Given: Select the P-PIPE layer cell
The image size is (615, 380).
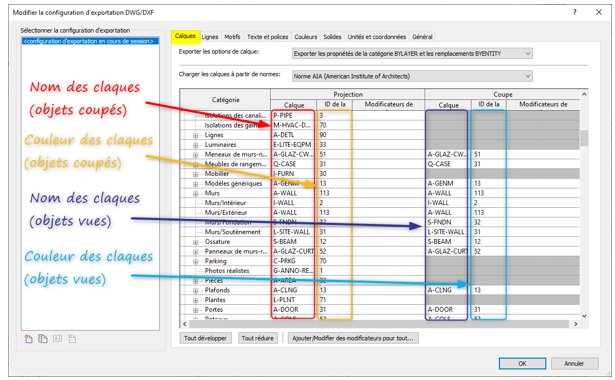Looking at the screenshot, I should click(293, 116).
